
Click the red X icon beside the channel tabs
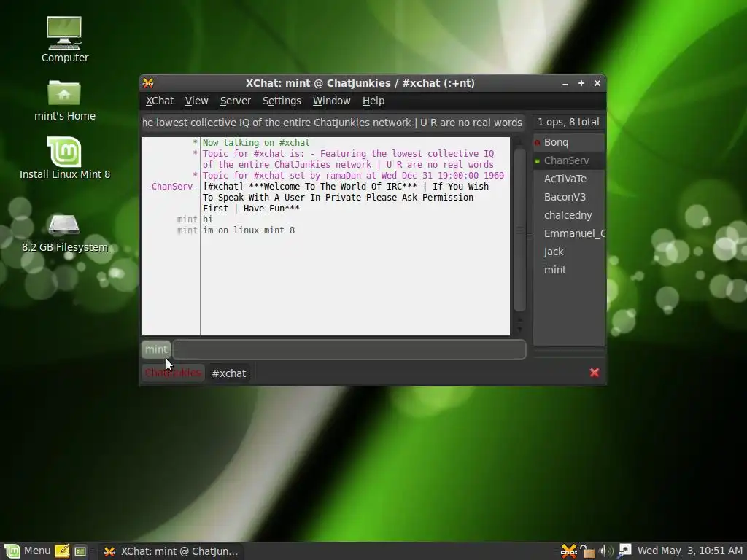click(594, 373)
